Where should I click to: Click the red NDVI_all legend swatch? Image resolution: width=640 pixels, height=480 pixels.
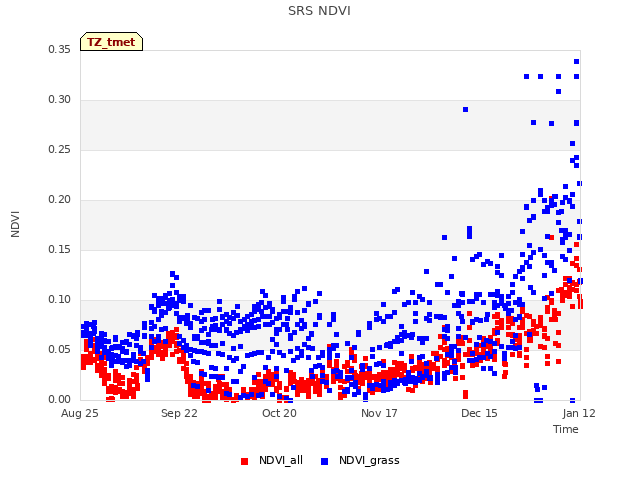[x=244, y=461]
